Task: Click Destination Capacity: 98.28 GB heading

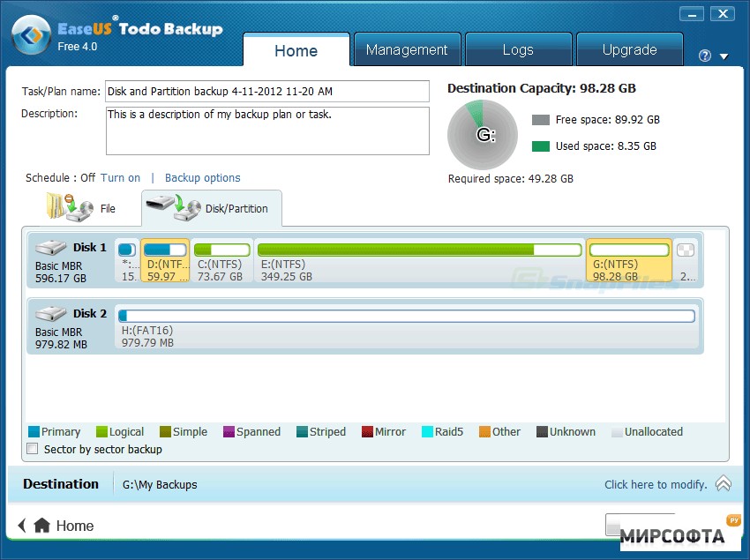Action: [542, 88]
